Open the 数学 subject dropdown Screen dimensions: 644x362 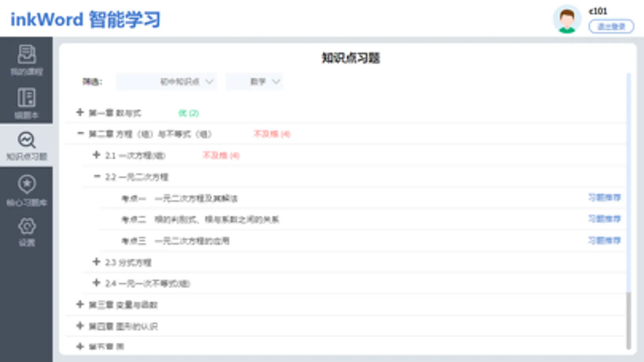point(255,82)
